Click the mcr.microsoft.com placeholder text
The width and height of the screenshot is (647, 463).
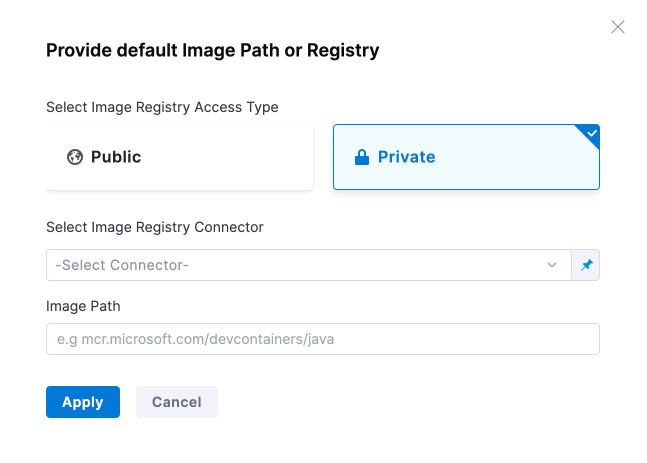tap(190, 339)
